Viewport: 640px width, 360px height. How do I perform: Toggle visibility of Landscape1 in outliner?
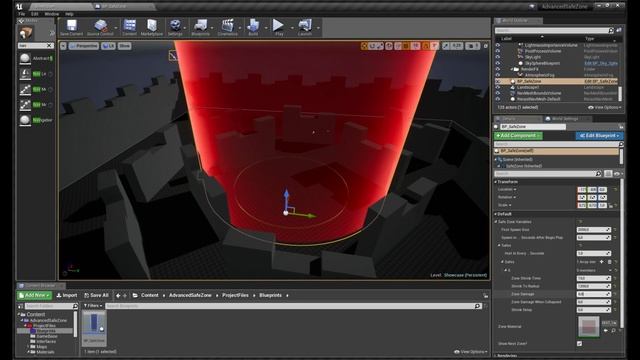pos(498,87)
